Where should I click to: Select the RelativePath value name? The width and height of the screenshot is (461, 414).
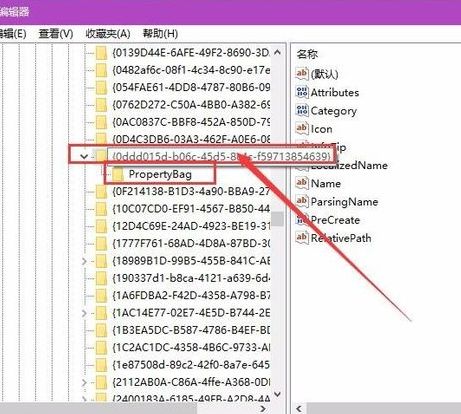pyautogui.click(x=341, y=238)
